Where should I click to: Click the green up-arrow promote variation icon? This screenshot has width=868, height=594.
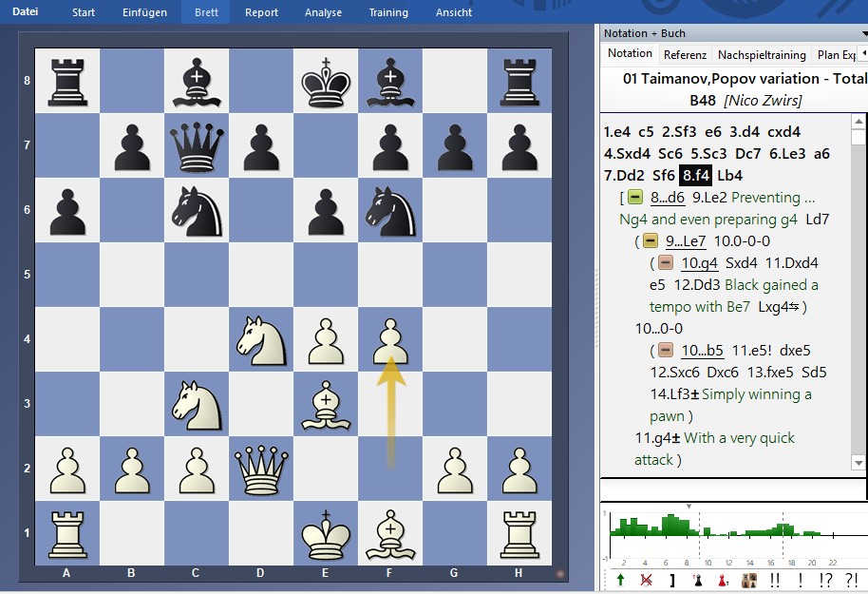tap(620, 580)
